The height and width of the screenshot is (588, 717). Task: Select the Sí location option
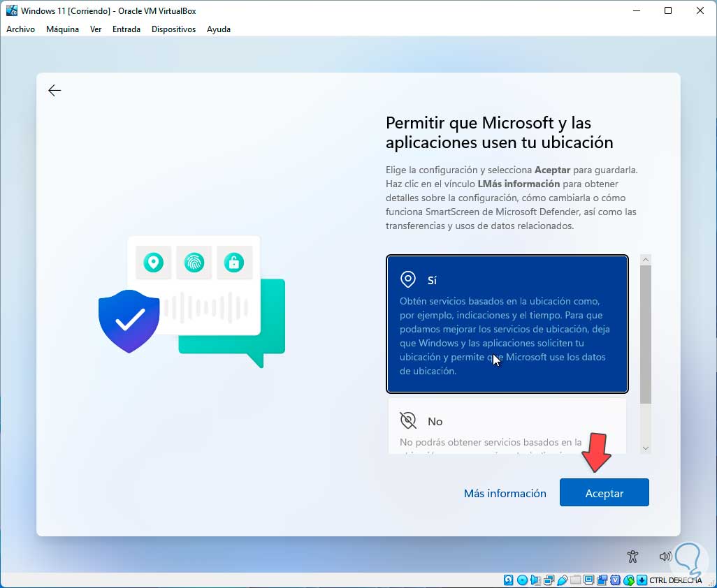coord(507,324)
